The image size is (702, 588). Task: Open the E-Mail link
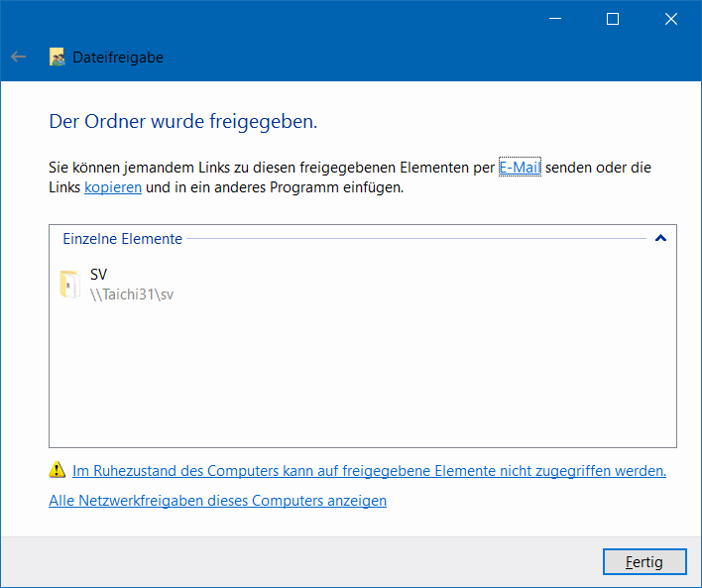pos(520,168)
